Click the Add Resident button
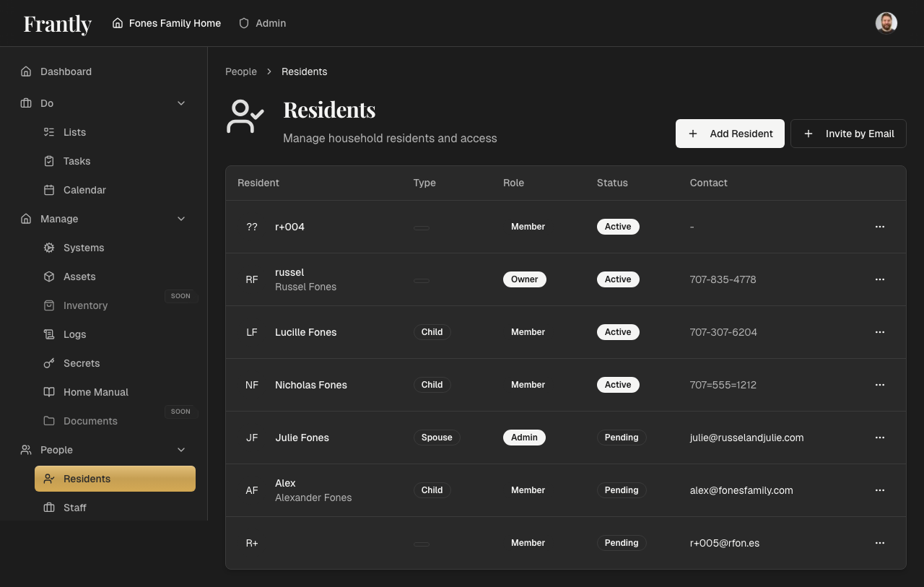Screen dimensions: 924x587 pyautogui.click(x=730, y=134)
